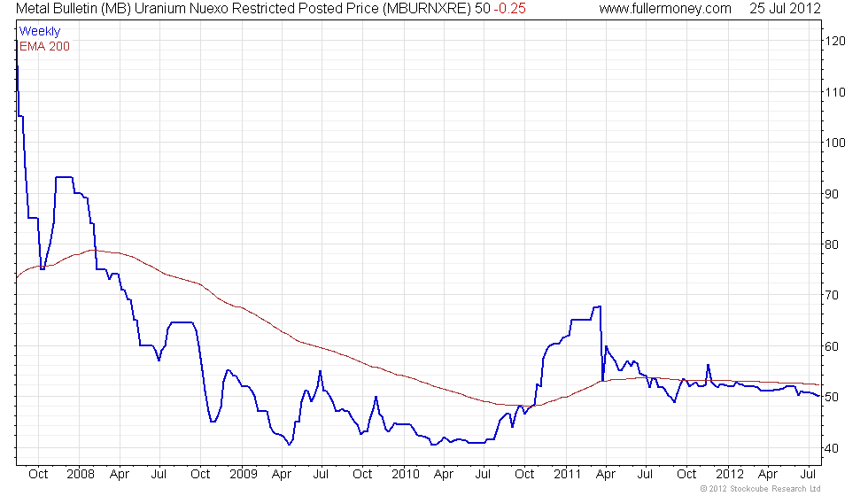868x496 pixels.
Task: Click the x-axis label 2009
Action: [244, 475]
